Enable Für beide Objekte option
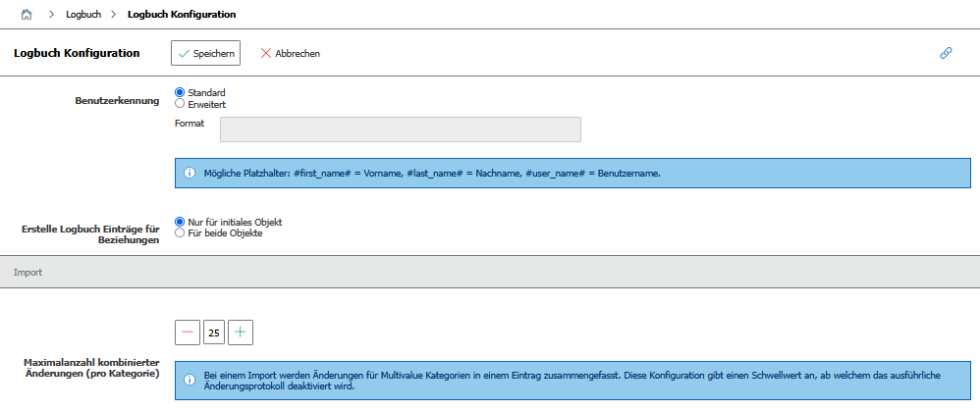This screenshot has height=410, width=980. (180, 232)
